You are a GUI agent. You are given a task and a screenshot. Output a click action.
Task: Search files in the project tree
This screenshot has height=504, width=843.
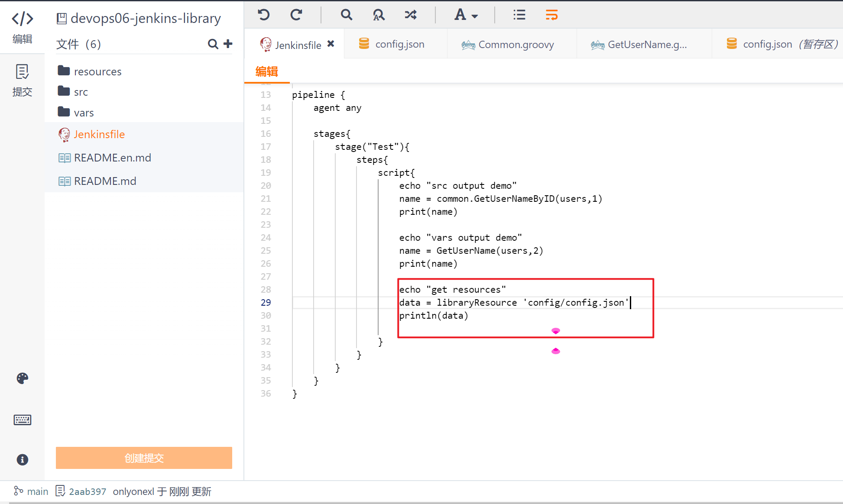(x=213, y=44)
